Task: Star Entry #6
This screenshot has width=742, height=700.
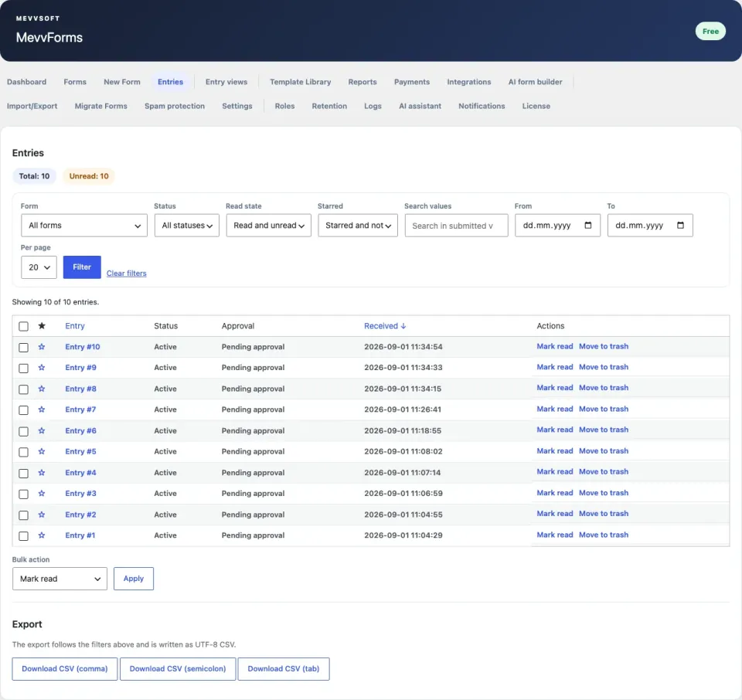Action: tap(42, 431)
